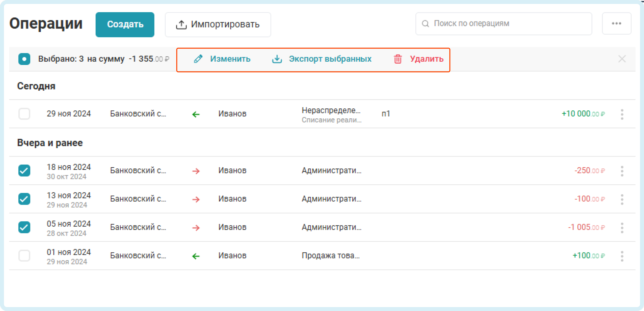Toggle the select-all checkbox near Выбрано
The image size is (644, 311).
24,59
